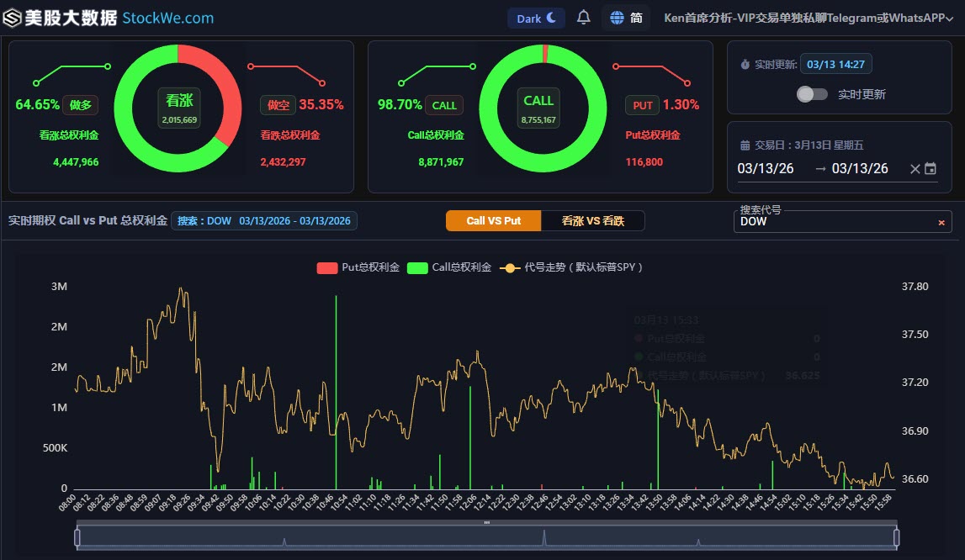The width and height of the screenshot is (965, 560).
Task: Toggle Dark mode switch
Action: [x=536, y=16]
